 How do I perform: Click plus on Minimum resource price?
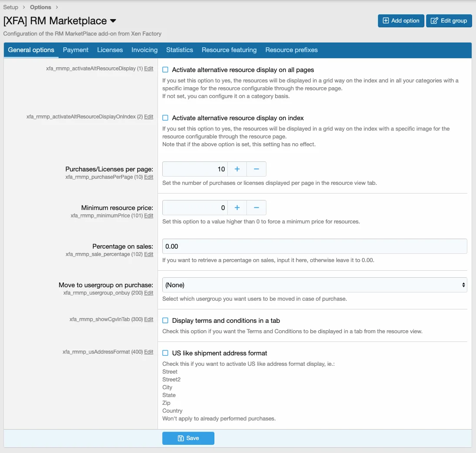(237, 208)
